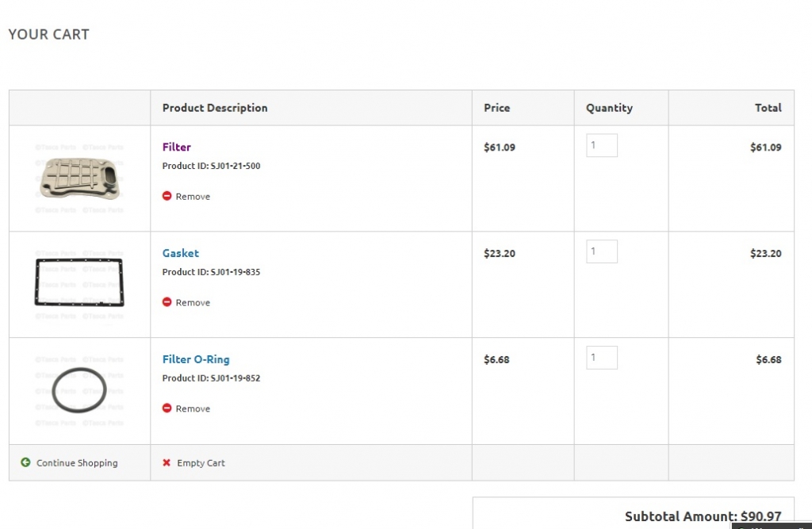Focus the Filter quantity input field
The image size is (812, 529).
(602, 146)
